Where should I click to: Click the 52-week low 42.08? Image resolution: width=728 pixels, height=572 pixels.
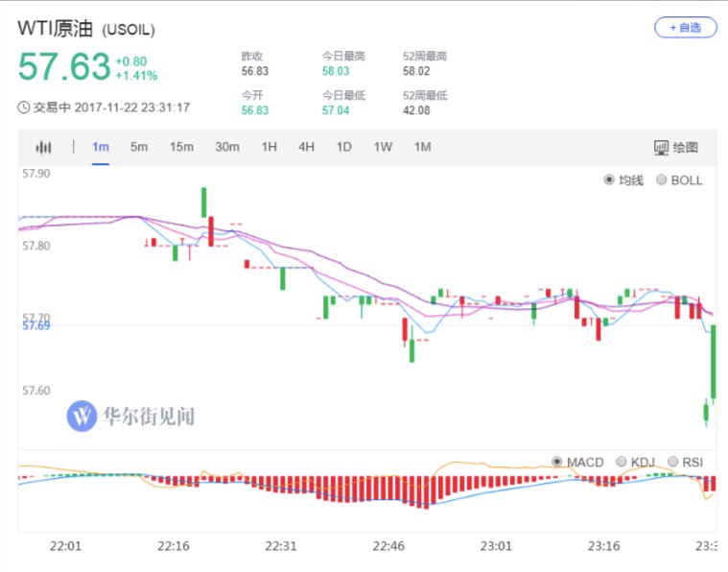coord(416,110)
